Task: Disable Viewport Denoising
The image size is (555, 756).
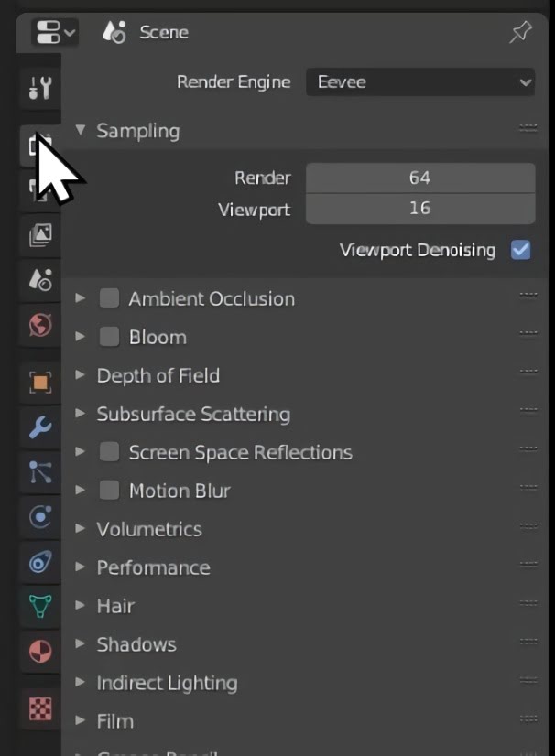Action: pos(520,249)
